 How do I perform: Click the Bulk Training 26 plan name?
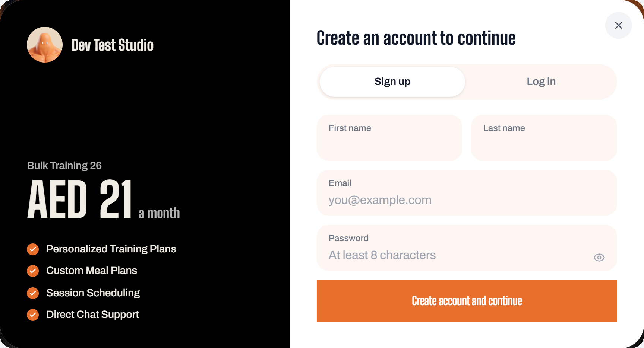(64, 166)
